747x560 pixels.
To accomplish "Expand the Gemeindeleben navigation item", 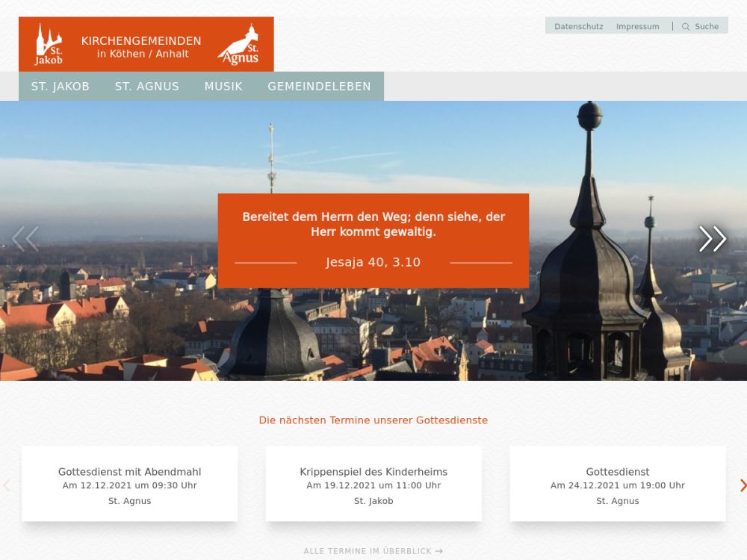I will click(319, 87).
